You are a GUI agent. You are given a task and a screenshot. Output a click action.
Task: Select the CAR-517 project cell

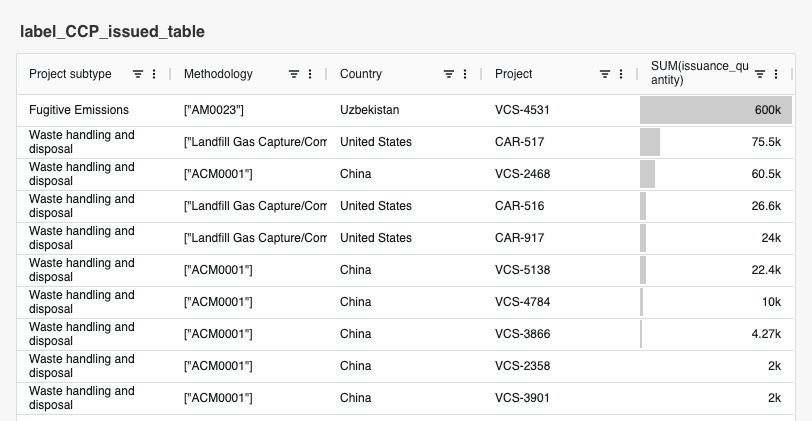click(x=519, y=142)
